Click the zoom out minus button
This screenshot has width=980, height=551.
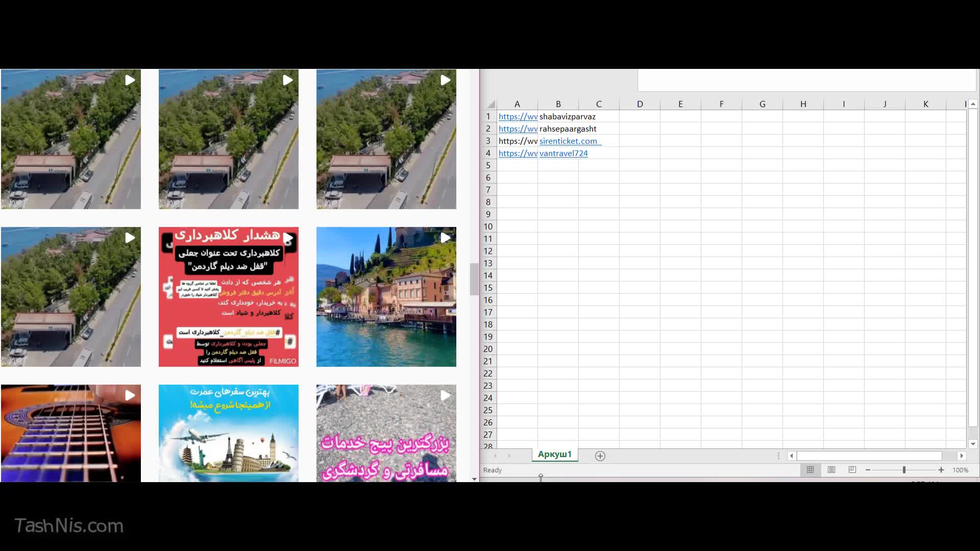868,470
